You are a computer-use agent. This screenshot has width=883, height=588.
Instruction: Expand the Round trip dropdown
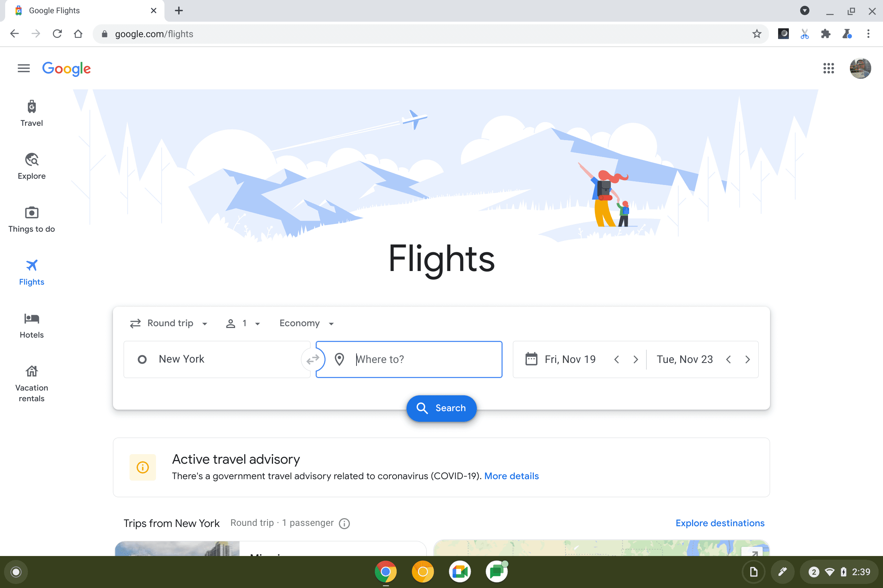click(168, 323)
